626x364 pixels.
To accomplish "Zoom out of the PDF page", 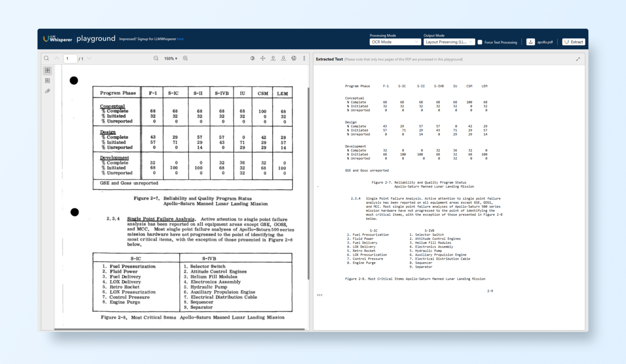I will click(x=156, y=58).
